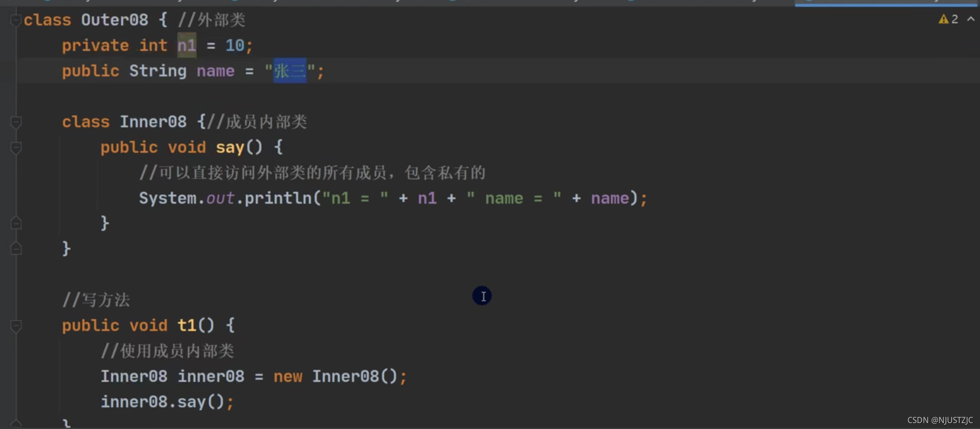Click fold end marker of say() method
Screen dimensions: 980x429
pyautogui.click(x=16, y=223)
